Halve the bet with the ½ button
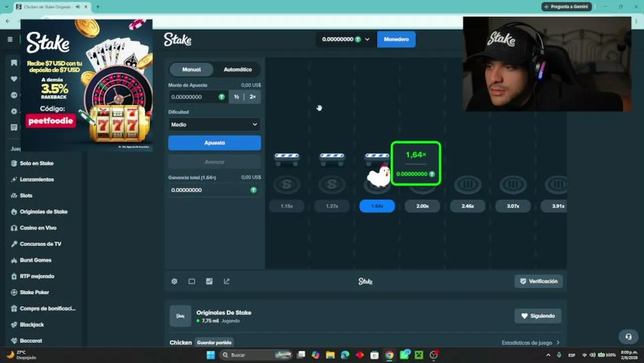644x363 pixels. click(x=236, y=97)
